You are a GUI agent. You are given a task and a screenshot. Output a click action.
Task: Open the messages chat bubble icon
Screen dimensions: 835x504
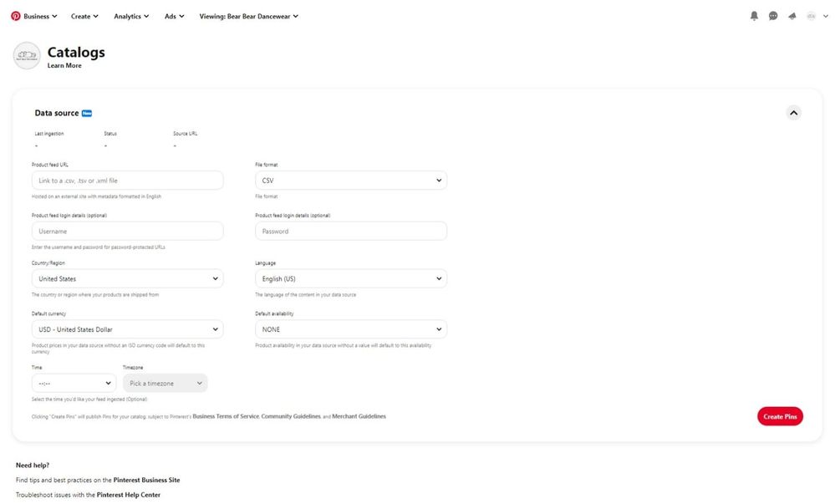(x=773, y=16)
